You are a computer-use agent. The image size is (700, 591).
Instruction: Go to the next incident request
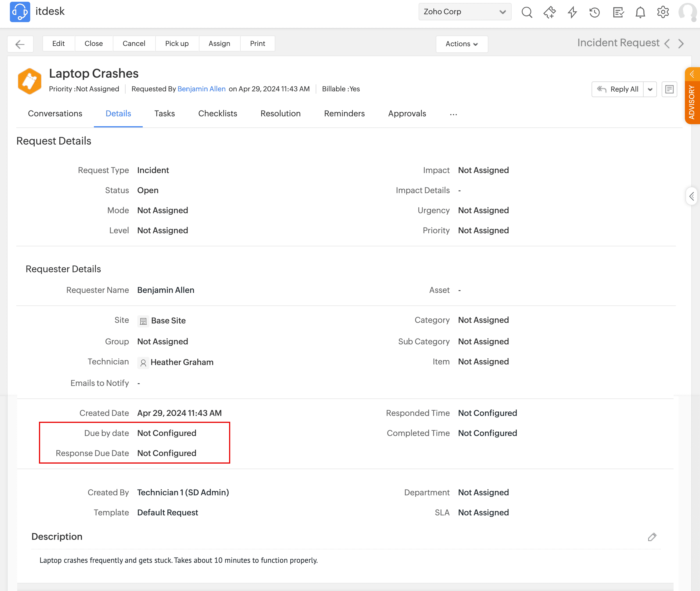point(681,44)
